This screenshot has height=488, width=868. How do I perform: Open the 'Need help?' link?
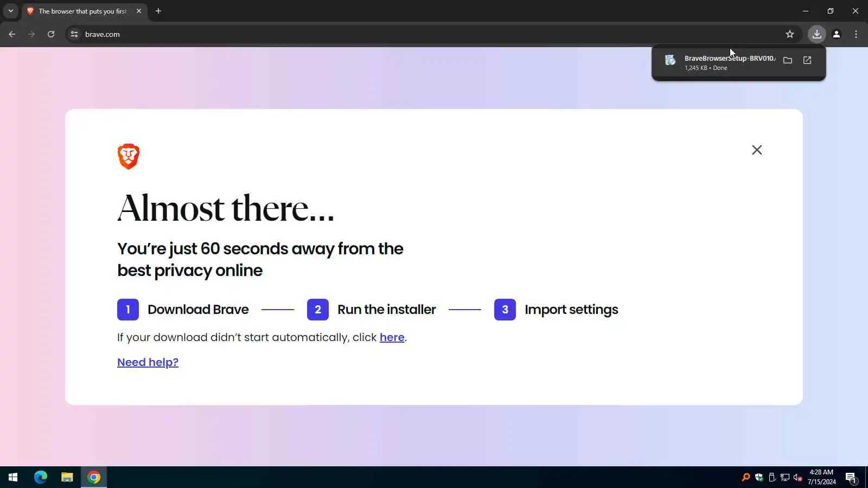(x=148, y=362)
